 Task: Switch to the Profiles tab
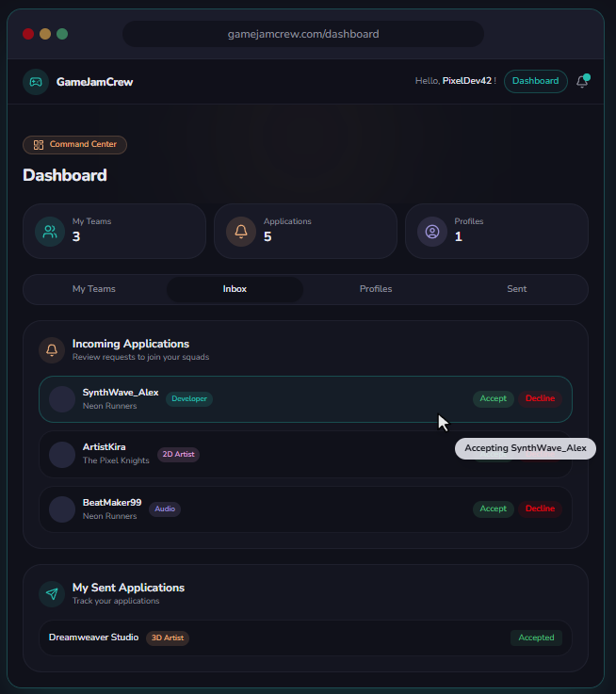point(376,289)
